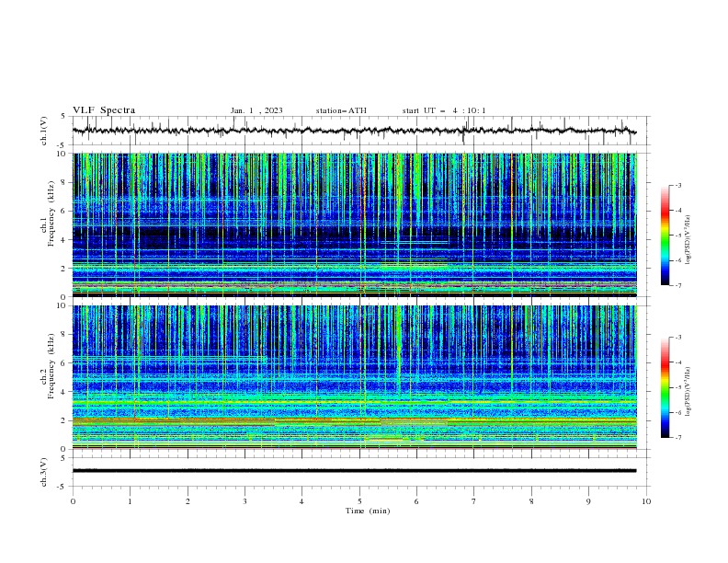Click inside the ch.1 spectrogram panel
The width and height of the screenshot is (728, 563).
354,224
